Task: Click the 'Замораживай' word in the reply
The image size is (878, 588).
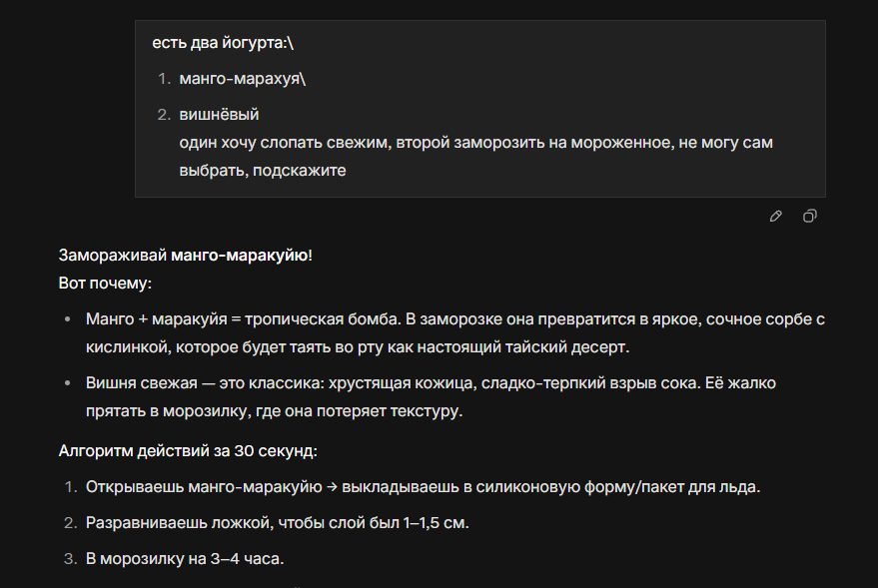Action: pyautogui.click(x=113, y=256)
